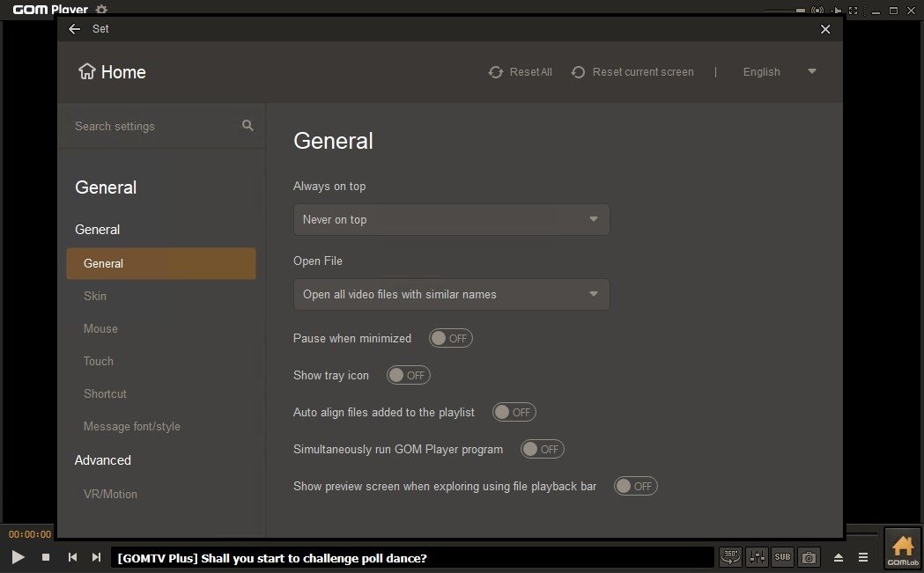Viewport: 924px width, 573px height.
Task: Click the SUB subtitle button
Action: [x=782, y=557]
